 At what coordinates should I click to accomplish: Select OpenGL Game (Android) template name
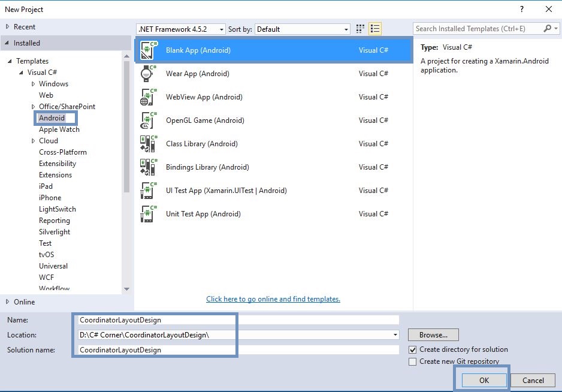pos(205,120)
